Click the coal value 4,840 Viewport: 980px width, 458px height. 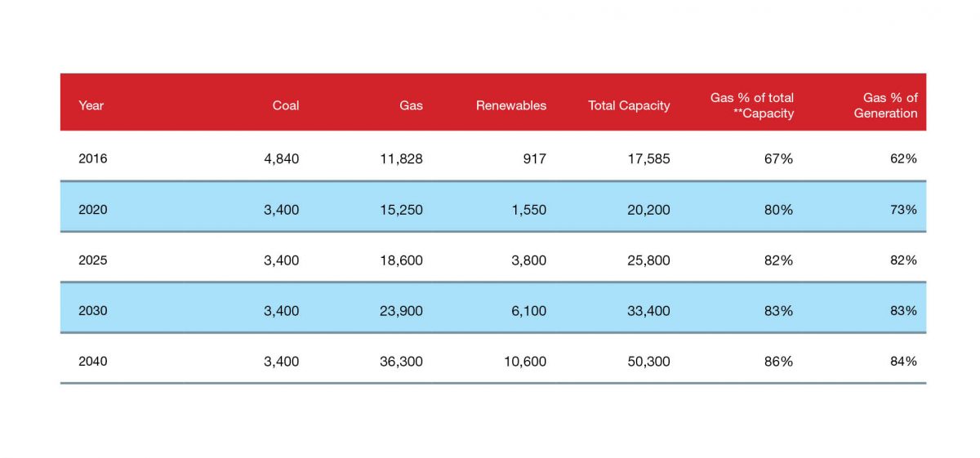pos(281,159)
